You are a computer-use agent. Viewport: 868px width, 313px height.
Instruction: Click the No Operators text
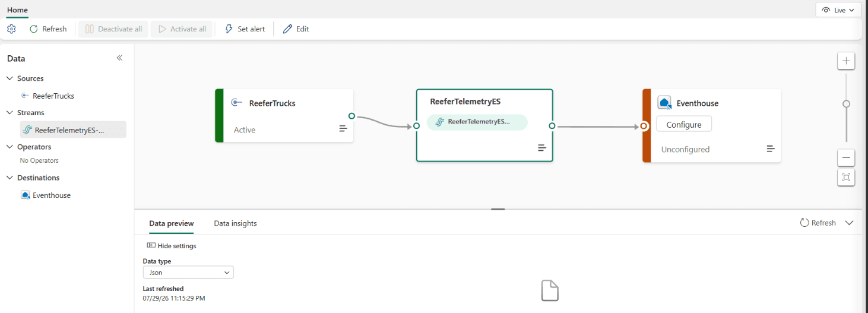point(39,160)
